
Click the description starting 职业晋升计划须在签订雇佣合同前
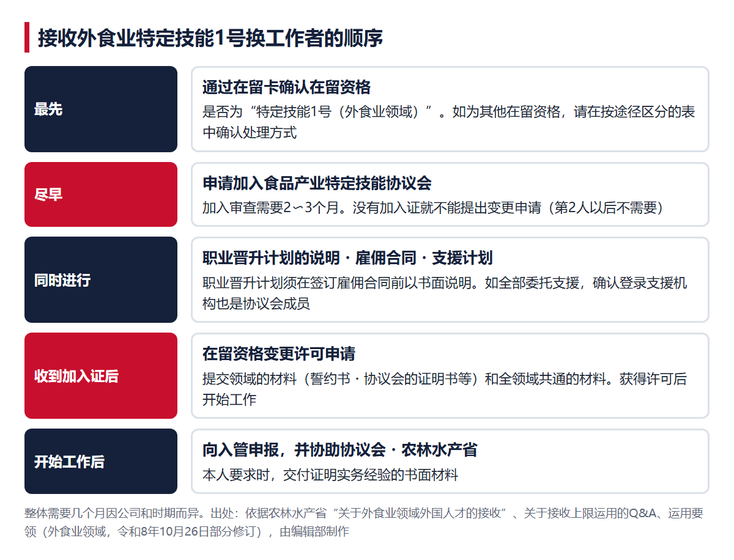[x=445, y=293]
